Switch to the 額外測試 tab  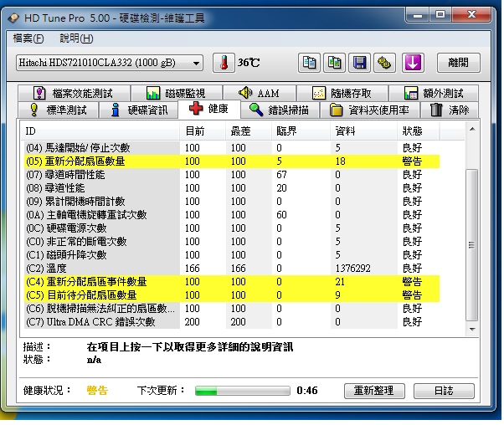click(434, 93)
